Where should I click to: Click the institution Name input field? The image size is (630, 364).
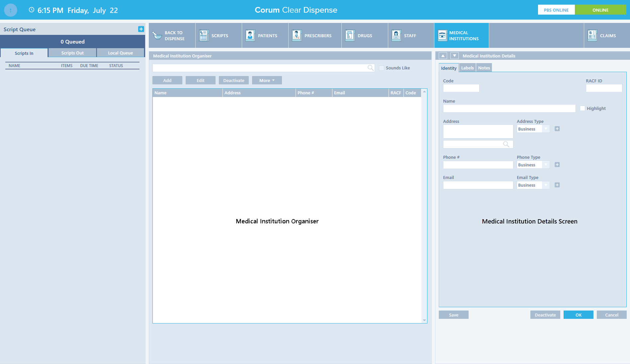509,109
